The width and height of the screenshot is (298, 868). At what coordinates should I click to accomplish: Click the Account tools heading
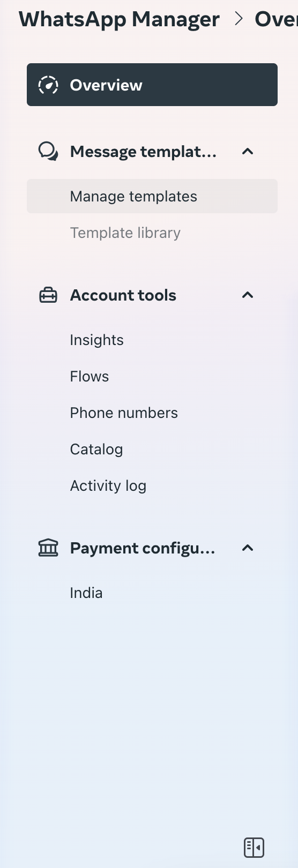pyautogui.click(x=123, y=295)
